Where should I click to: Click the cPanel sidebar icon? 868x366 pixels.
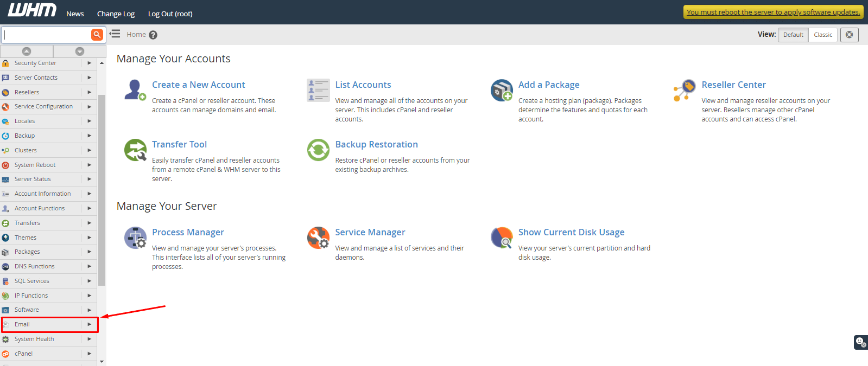[5, 354]
